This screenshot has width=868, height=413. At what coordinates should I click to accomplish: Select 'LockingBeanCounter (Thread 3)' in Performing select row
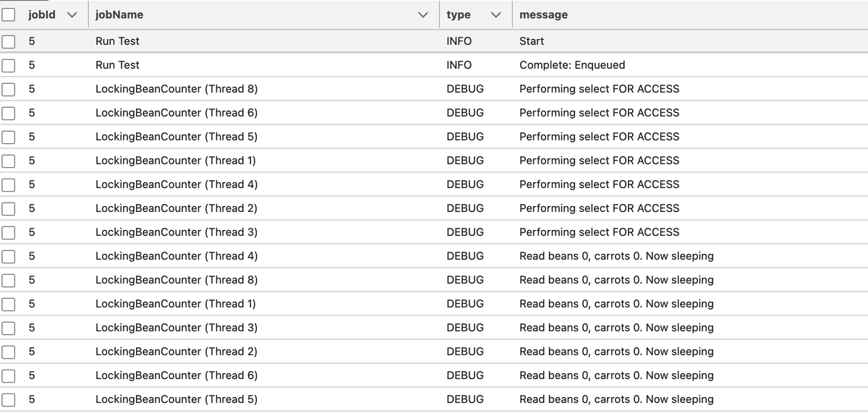[176, 232]
